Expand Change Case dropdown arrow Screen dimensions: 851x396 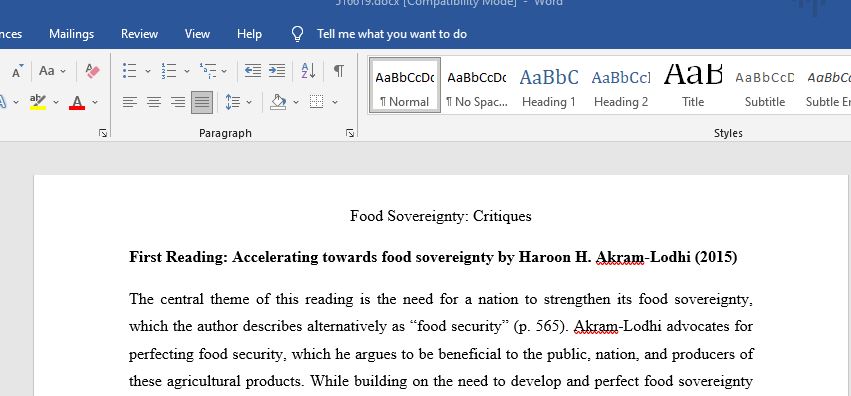pos(63,71)
